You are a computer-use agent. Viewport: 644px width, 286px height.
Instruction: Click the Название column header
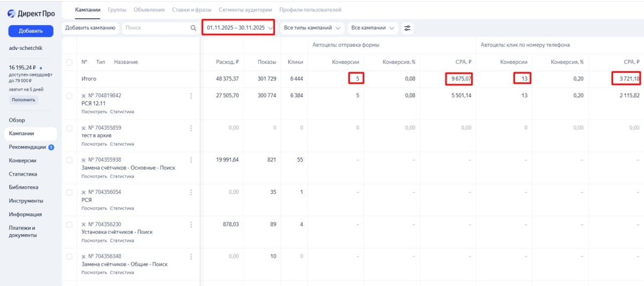pos(126,62)
